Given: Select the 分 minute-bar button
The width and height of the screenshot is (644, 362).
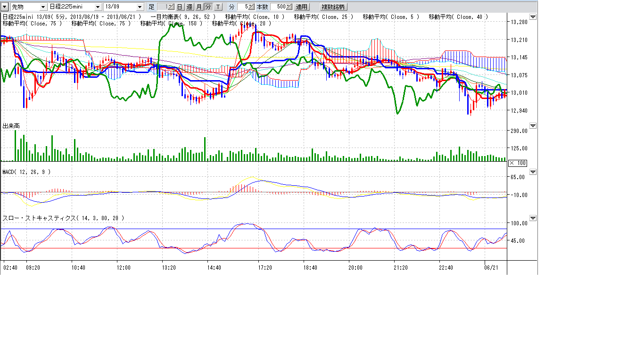Looking at the screenshot, I should (x=208, y=7).
